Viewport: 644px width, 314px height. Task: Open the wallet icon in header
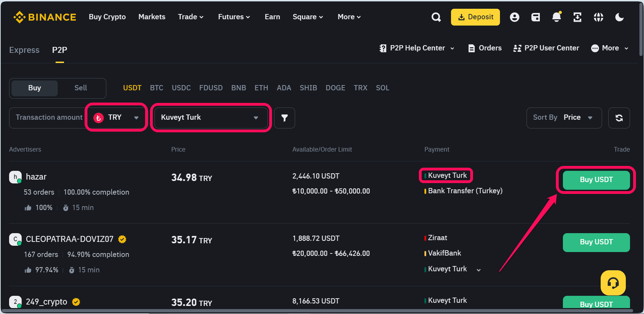535,17
